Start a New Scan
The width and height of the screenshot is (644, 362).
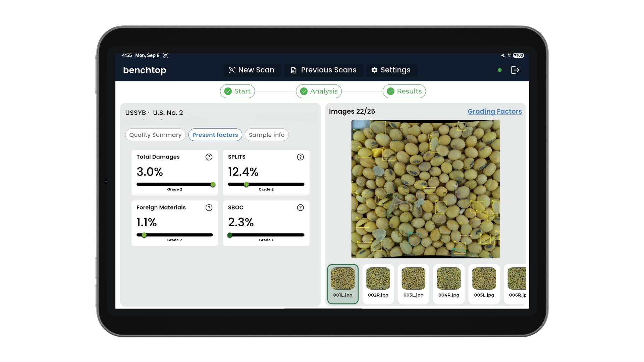click(252, 70)
